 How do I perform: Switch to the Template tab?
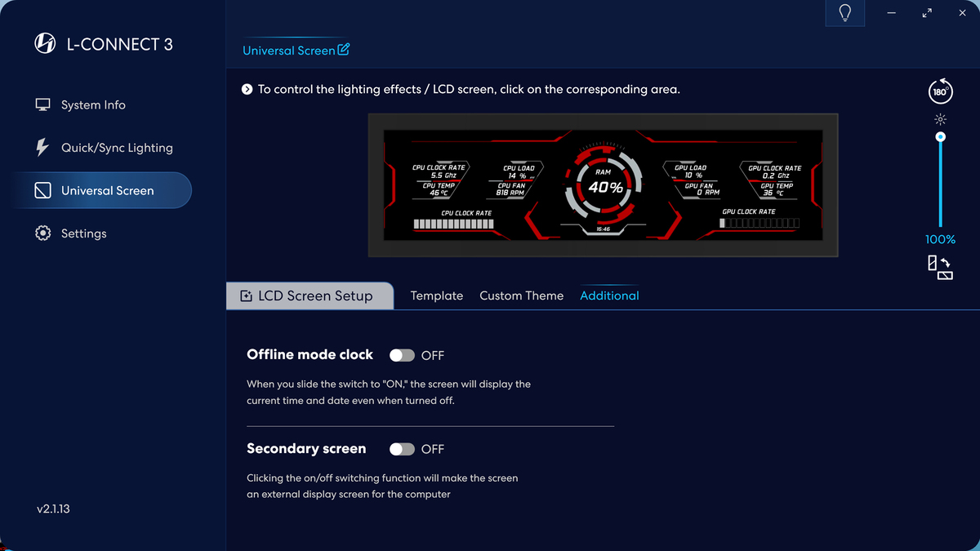point(437,295)
